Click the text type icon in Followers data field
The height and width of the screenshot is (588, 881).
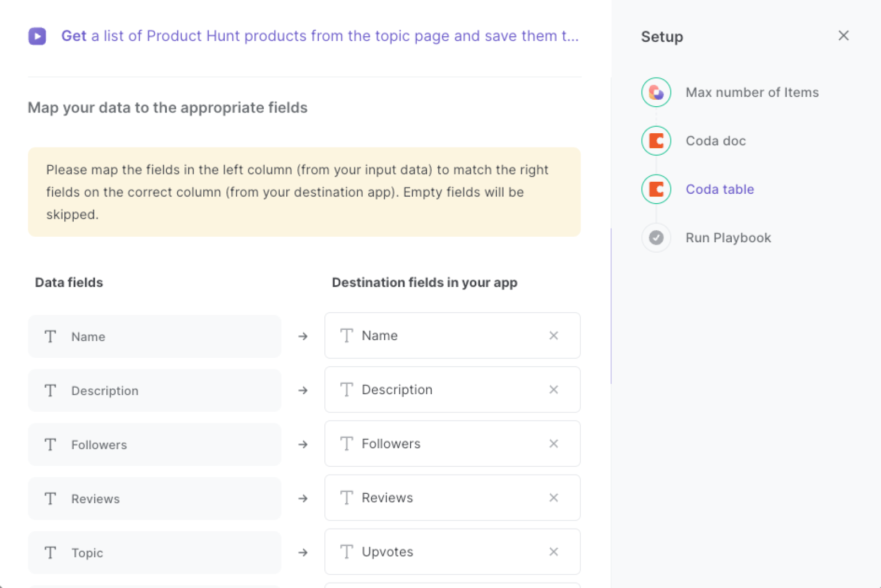[50, 444]
